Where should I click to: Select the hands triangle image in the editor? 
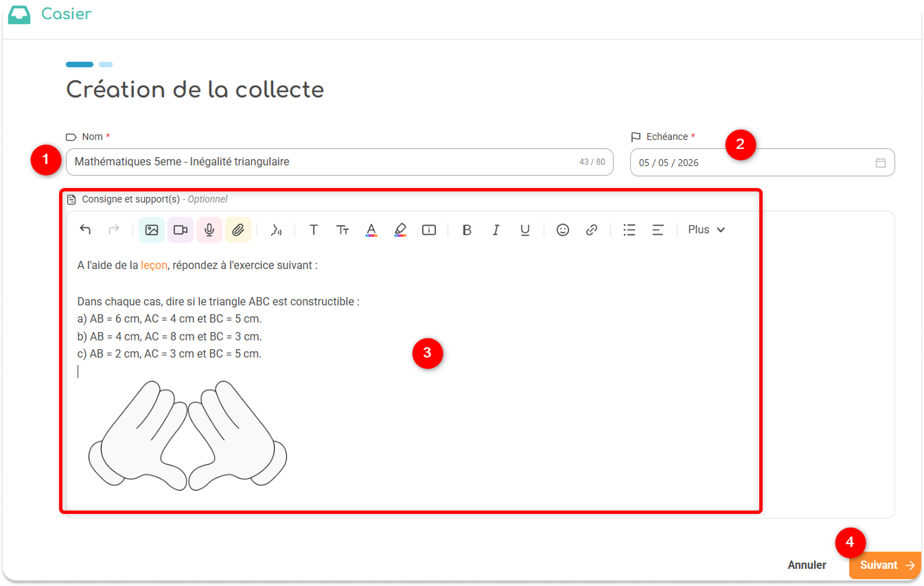coord(187,436)
